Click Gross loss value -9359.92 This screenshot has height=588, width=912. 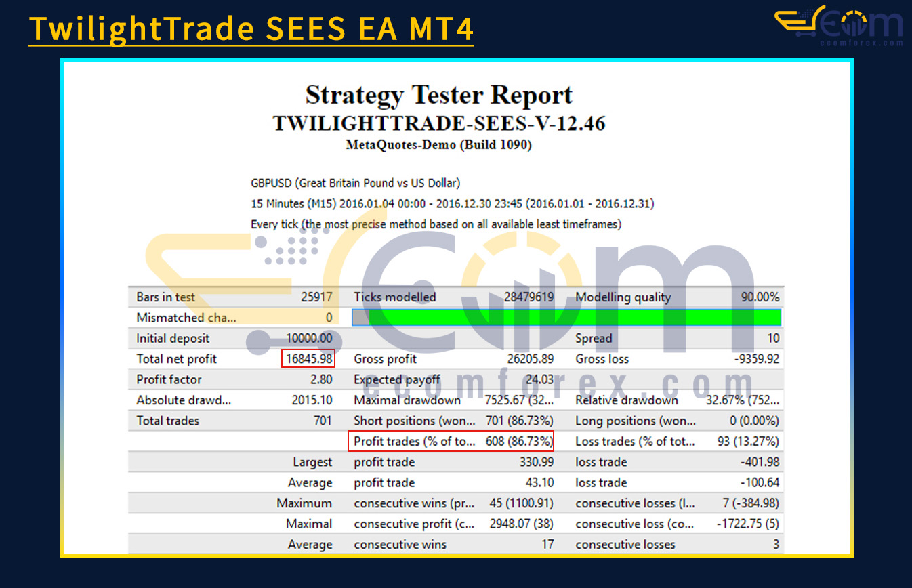[x=756, y=359]
